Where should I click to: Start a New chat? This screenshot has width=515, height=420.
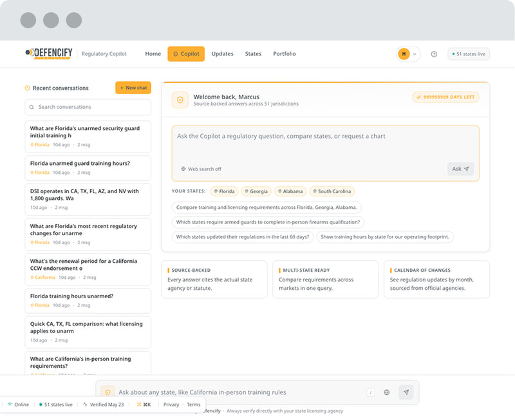[133, 88]
